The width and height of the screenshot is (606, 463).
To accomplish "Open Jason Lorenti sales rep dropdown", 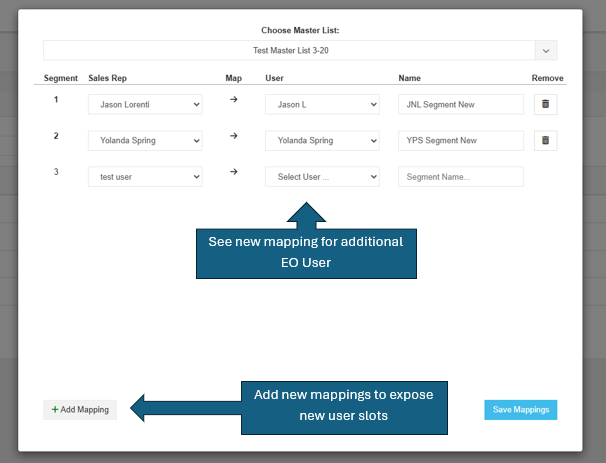I will pyautogui.click(x=145, y=104).
